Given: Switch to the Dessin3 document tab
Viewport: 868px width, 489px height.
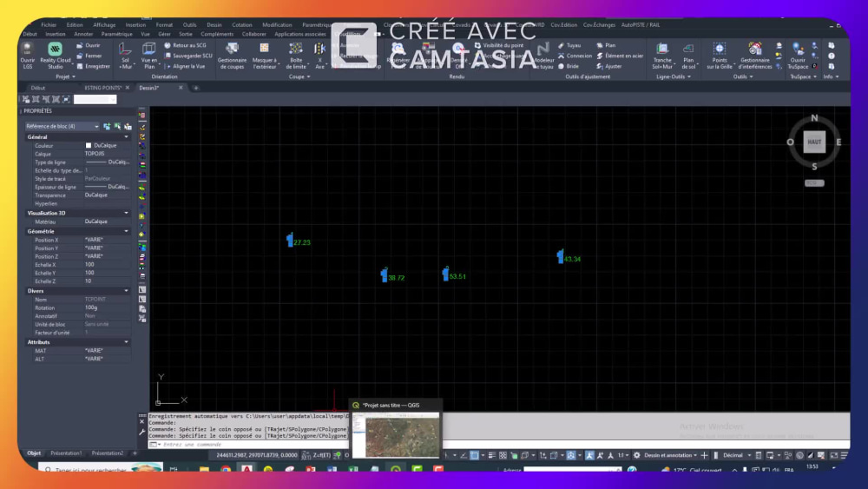Looking at the screenshot, I should (149, 88).
